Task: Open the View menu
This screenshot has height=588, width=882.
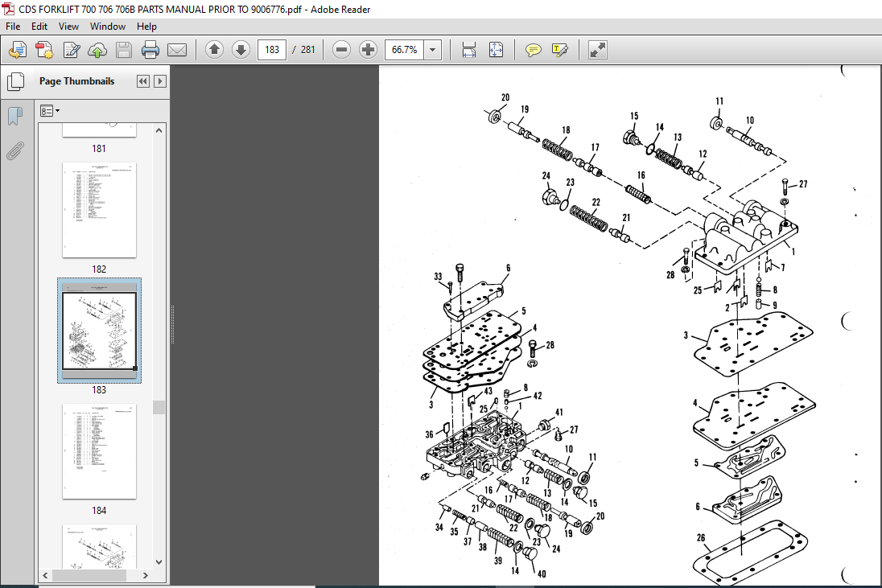Action: click(x=68, y=27)
